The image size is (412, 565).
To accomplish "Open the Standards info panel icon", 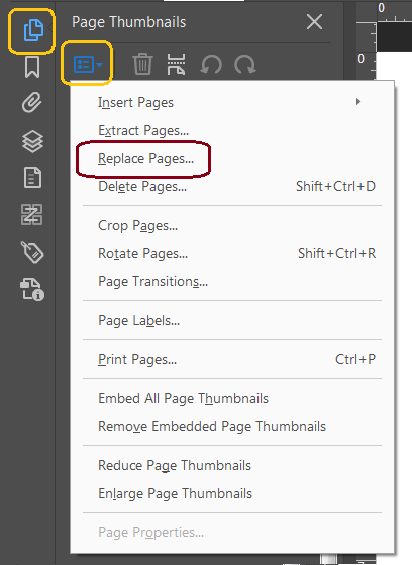I will (x=32, y=289).
